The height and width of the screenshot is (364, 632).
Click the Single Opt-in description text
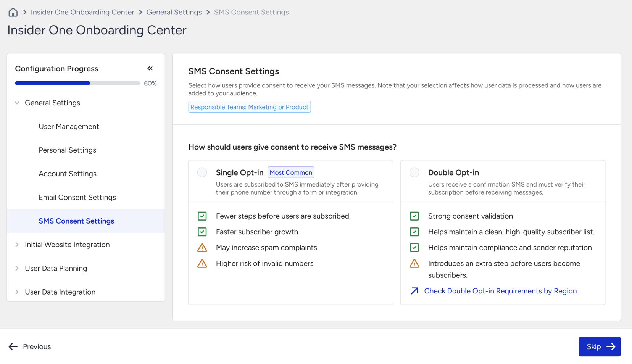point(297,188)
